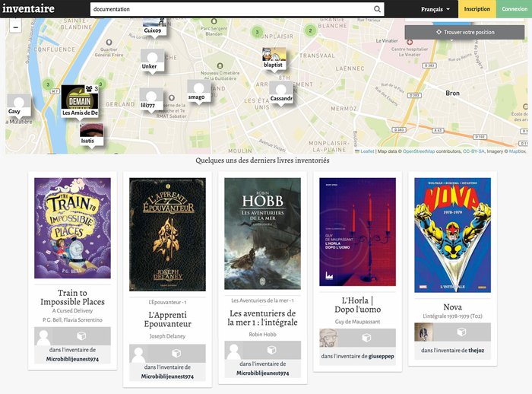The width and height of the screenshot is (532, 394).
Task: Click thejoz avatar on Nova card
Action: click(423, 332)
